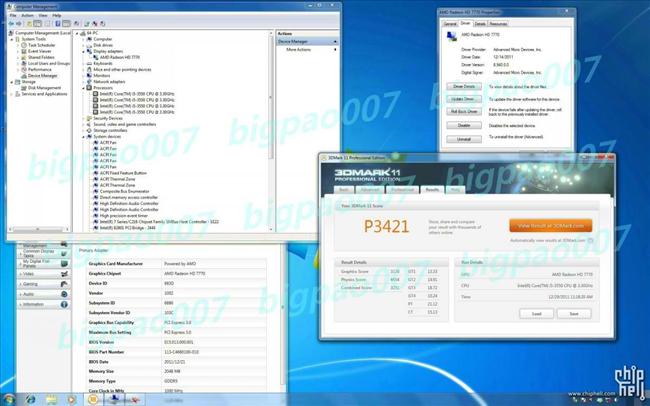The width and height of the screenshot is (650, 406).
Task: Switch to General tab in Radeon Properties
Action: (450, 24)
